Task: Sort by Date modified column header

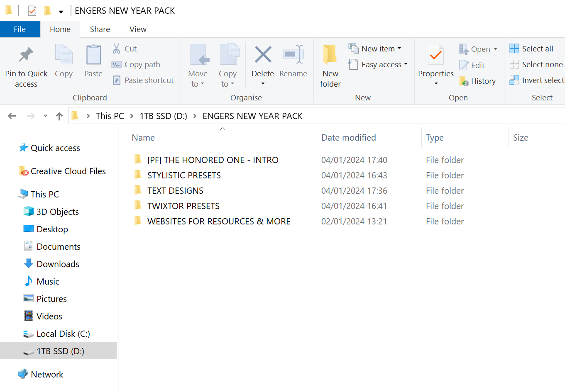Action: click(349, 138)
